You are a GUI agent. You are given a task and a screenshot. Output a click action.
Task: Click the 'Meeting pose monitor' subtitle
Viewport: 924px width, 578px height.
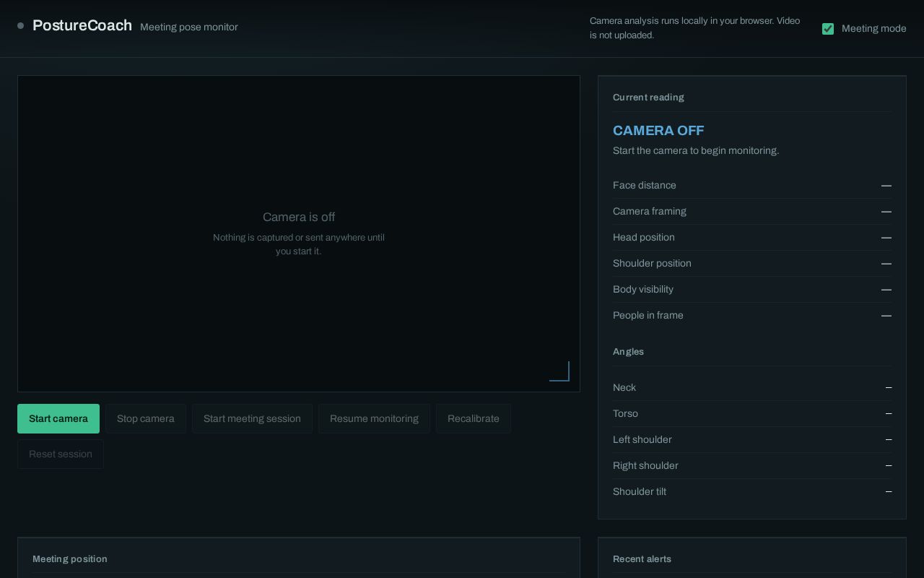pos(189,27)
